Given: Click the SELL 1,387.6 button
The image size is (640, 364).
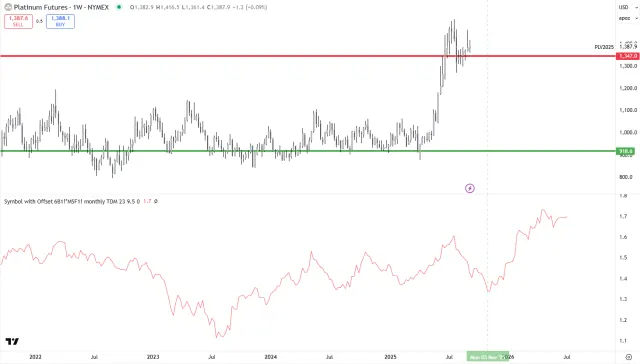Looking at the screenshot, I should point(18,21).
